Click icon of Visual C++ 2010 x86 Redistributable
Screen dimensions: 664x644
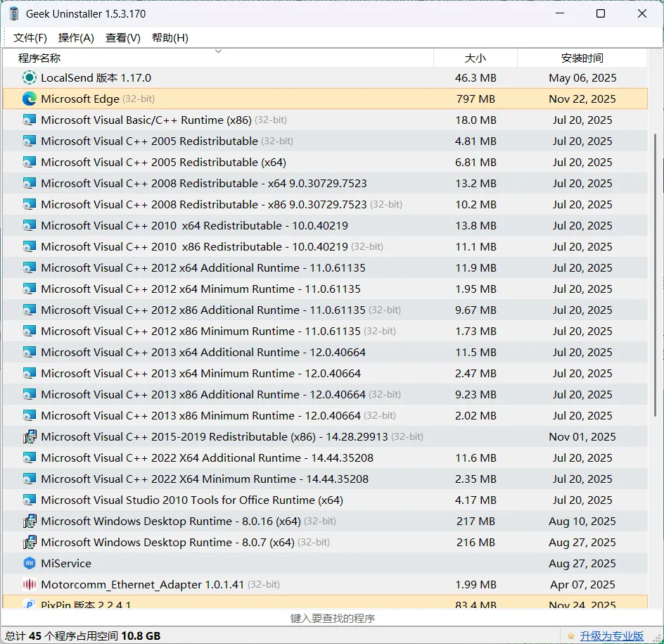coord(30,246)
